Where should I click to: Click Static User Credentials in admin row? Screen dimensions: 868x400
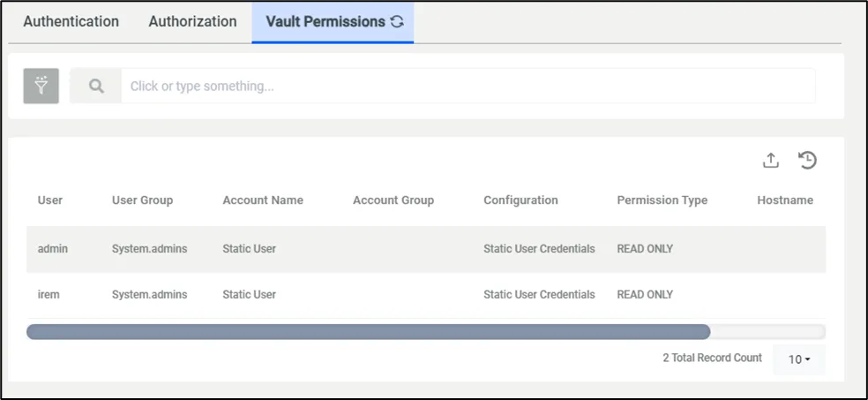coord(539,249)
